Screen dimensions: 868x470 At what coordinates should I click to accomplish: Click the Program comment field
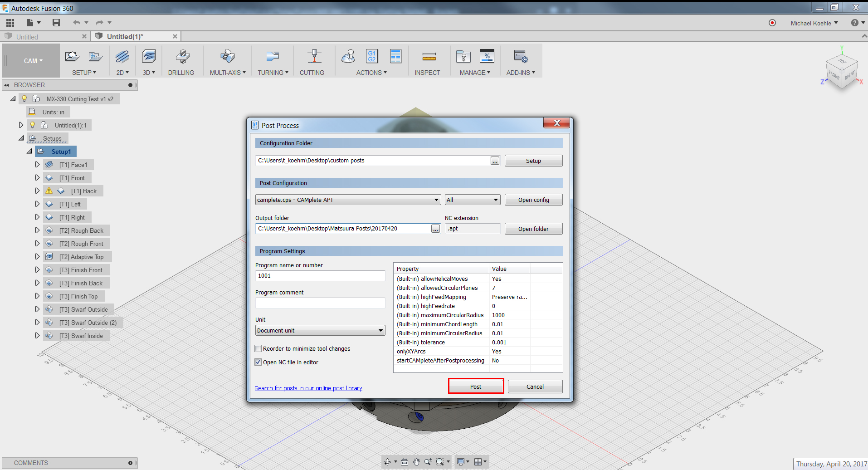320,303
